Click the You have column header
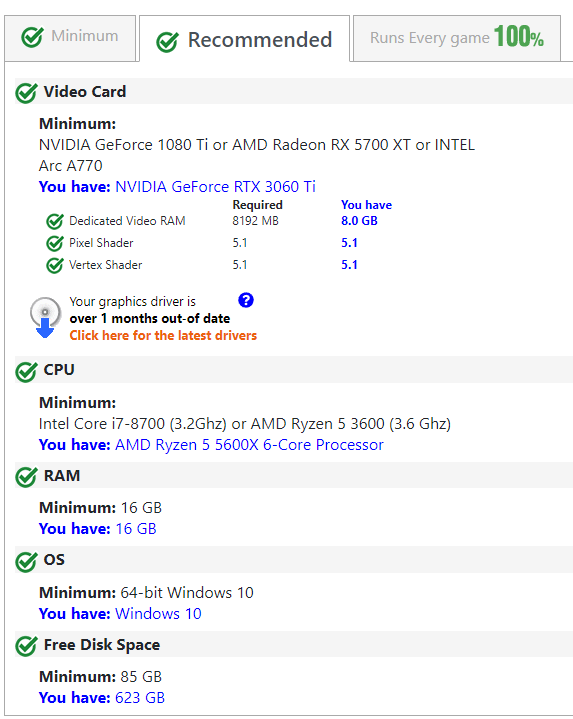Viewport: 573px width, 719px height. point(366,205)
